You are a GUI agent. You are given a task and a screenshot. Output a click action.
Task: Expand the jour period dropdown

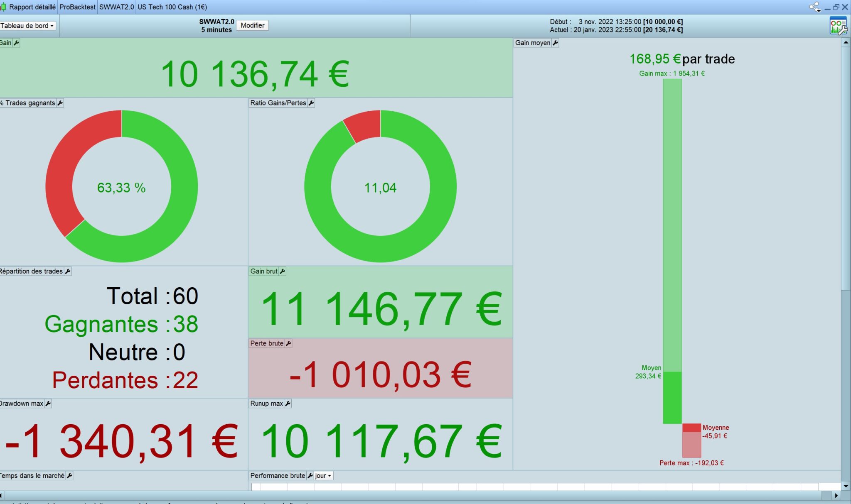tap(323, 476)
